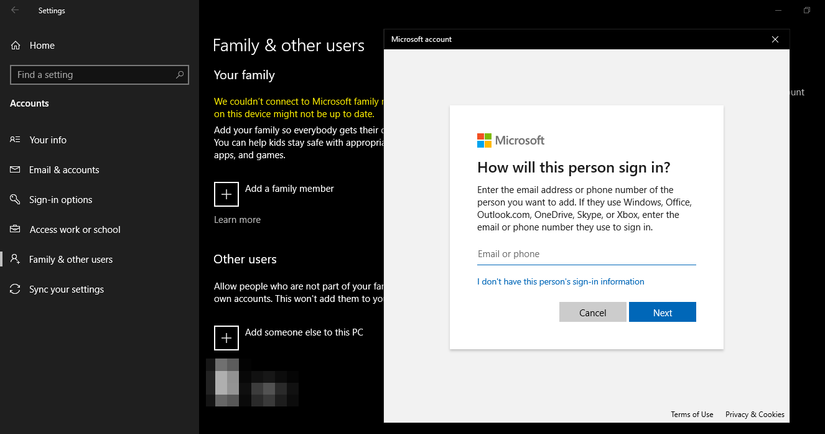Image resolution: width=825 pixels, height=434 pixels.
Task: Select the Sync your settings arrows icon
Action: 15,289
